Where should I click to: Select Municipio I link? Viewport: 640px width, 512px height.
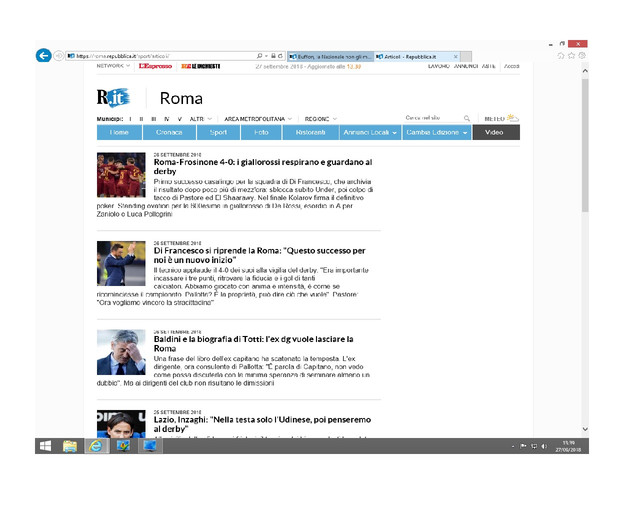tap(130, 119)
